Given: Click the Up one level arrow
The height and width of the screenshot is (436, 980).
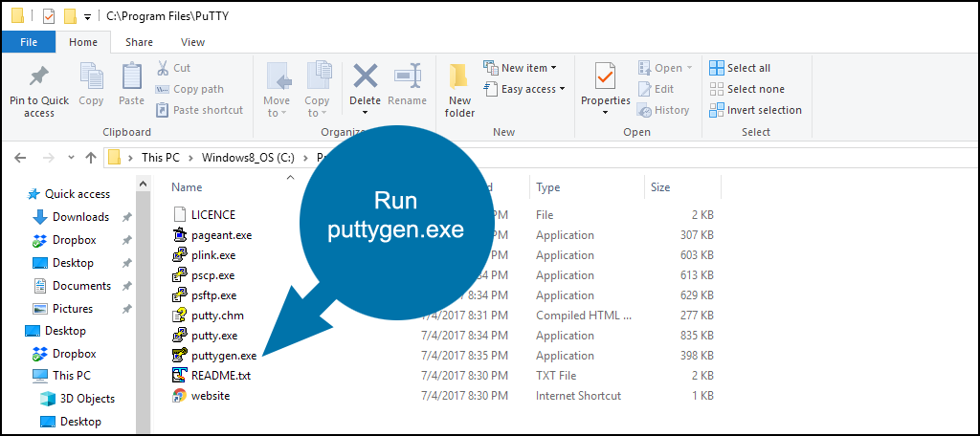Looking at the screenshot, I should click(x=91, y=158).
